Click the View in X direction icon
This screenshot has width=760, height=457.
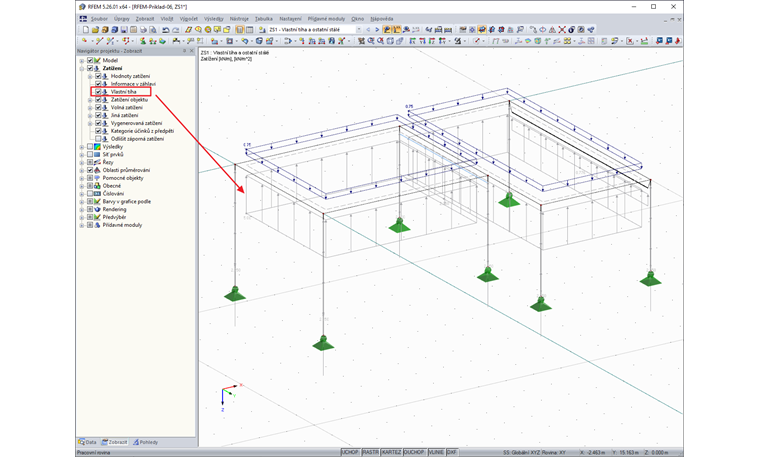click(x=412, y=41)
